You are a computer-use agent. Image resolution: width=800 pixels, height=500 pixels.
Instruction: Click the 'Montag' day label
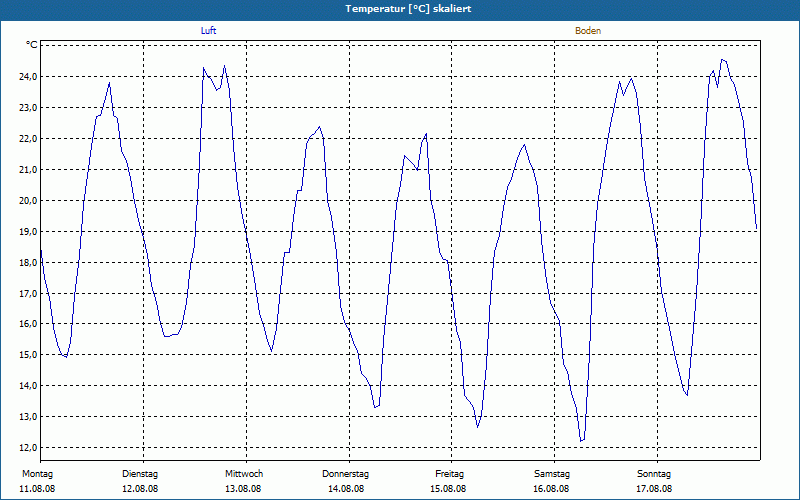[37, 474]
